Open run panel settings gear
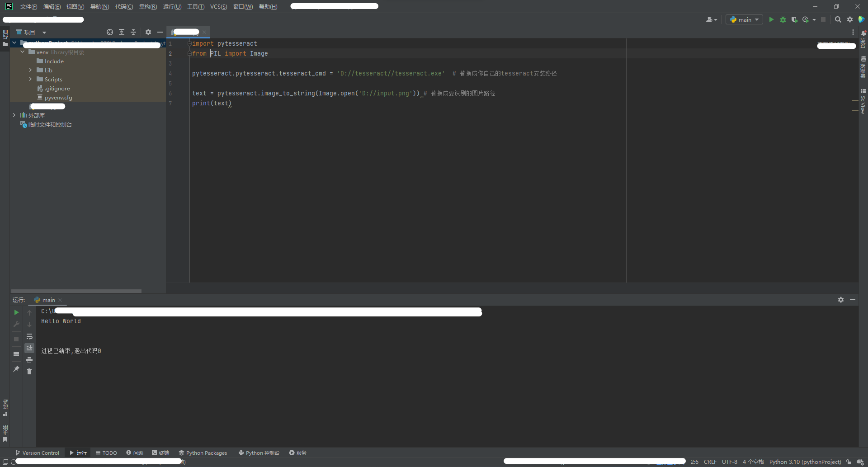 click(x=841, y=300)
